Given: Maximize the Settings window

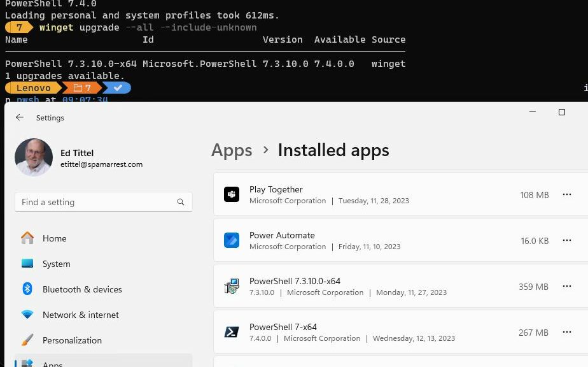Looking at the screenshot, I should tap(562, 112).
